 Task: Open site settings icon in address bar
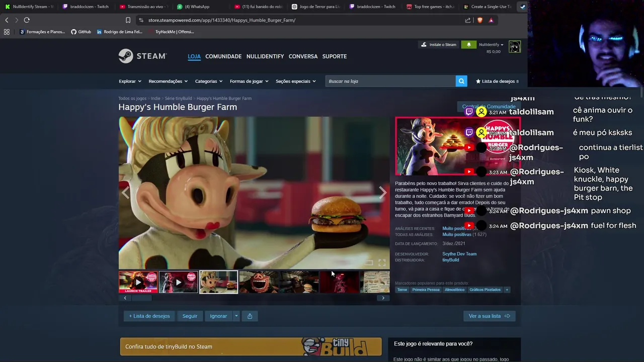(141, 20)
